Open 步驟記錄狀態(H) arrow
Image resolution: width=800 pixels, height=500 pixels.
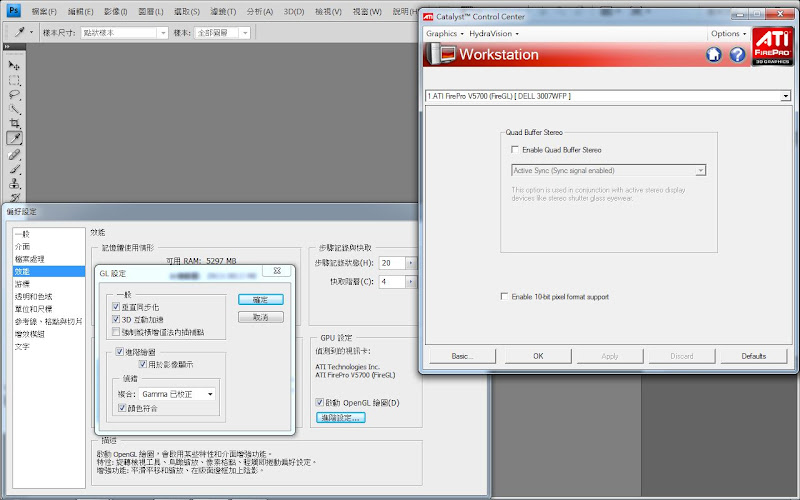(x=411, y=263)
